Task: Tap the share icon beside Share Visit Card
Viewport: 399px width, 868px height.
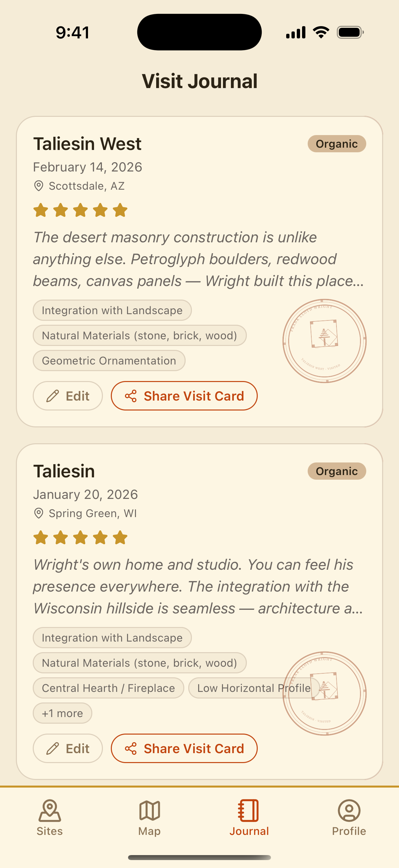Action: click(131, 396)
